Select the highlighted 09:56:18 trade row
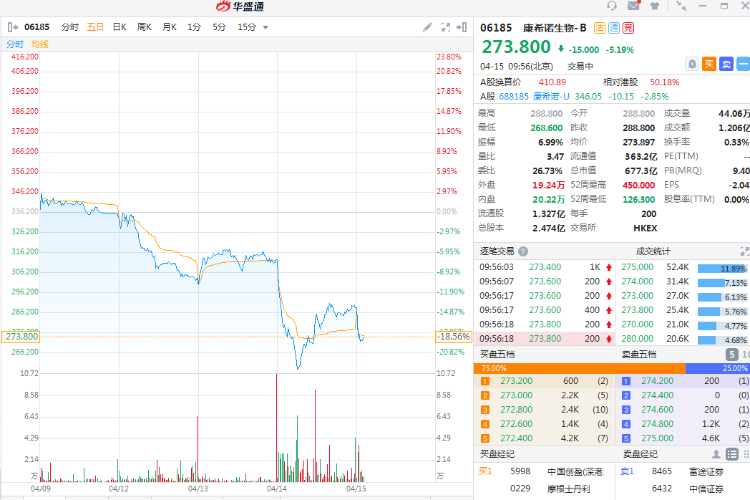750x500 pixels. pos(546,339)
